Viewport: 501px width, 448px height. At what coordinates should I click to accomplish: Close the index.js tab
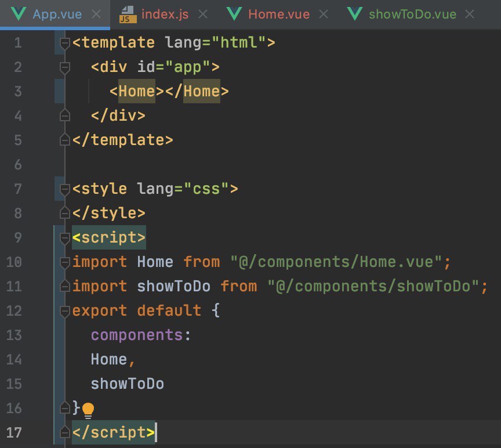tap(203, 14)
